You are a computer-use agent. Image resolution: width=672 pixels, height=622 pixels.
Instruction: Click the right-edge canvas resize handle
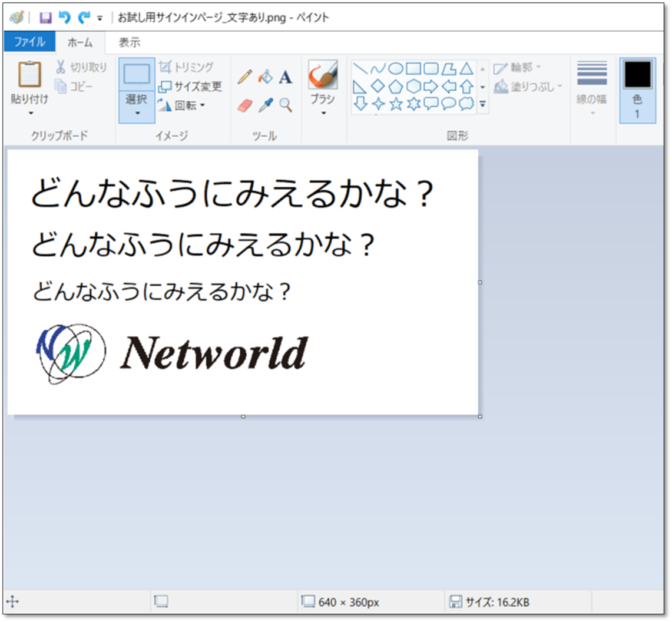(480, 283)
